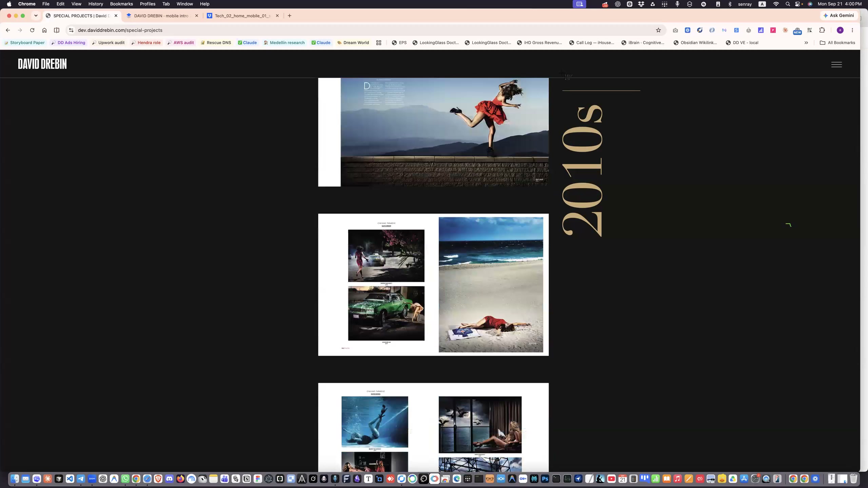The width and height of the screenshot is (868, 488).
Task: Open the Medellín research bookmark
Action: 284,43
